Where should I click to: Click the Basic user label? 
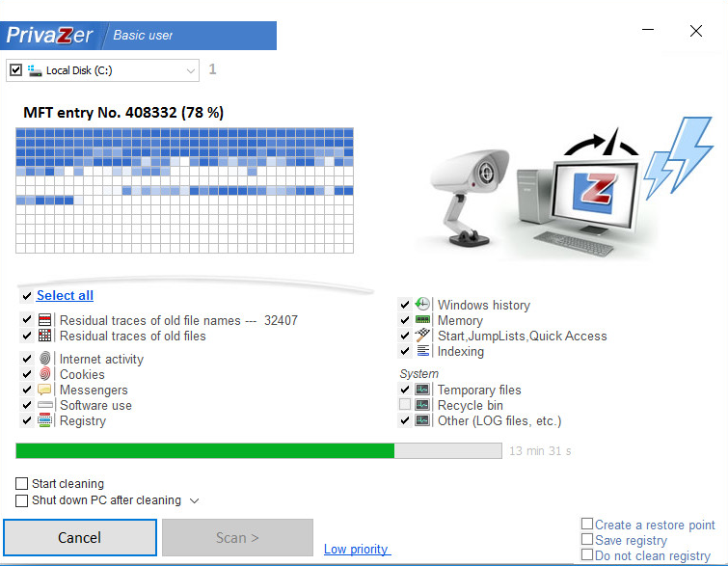coord(143,36)
